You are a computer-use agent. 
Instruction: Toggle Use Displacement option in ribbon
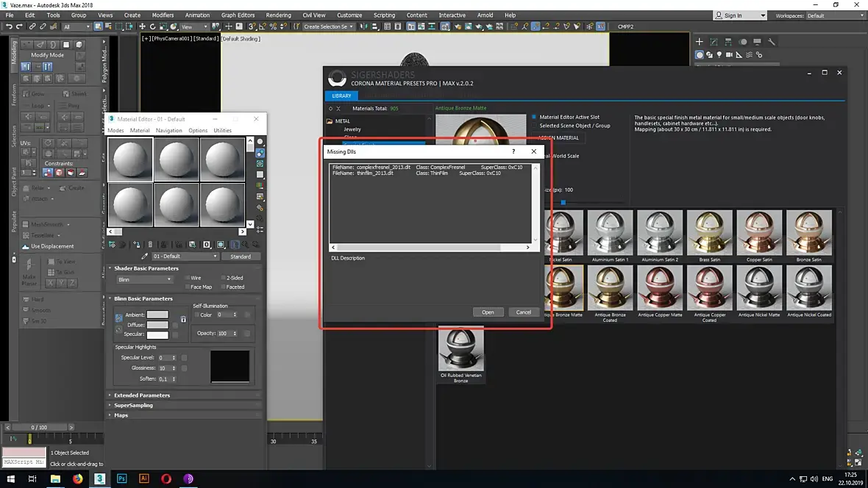pyautogui.click(x=48, y=246)
